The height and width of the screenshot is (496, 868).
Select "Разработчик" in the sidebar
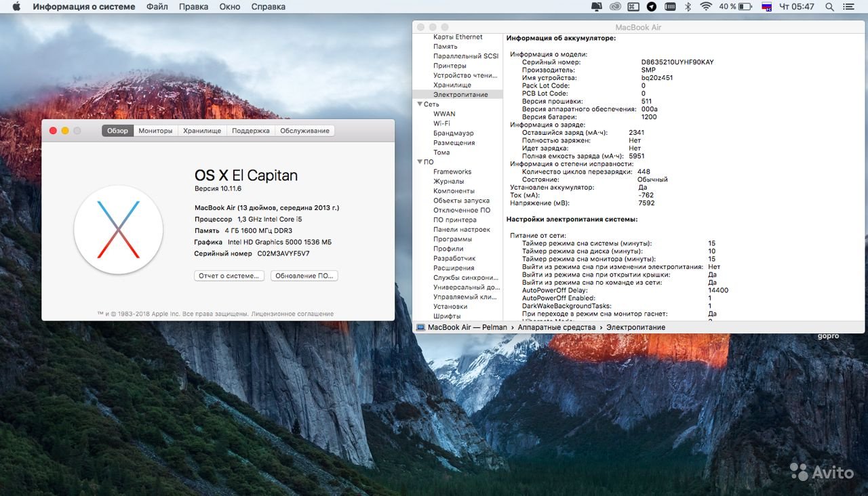click(454, 258)
